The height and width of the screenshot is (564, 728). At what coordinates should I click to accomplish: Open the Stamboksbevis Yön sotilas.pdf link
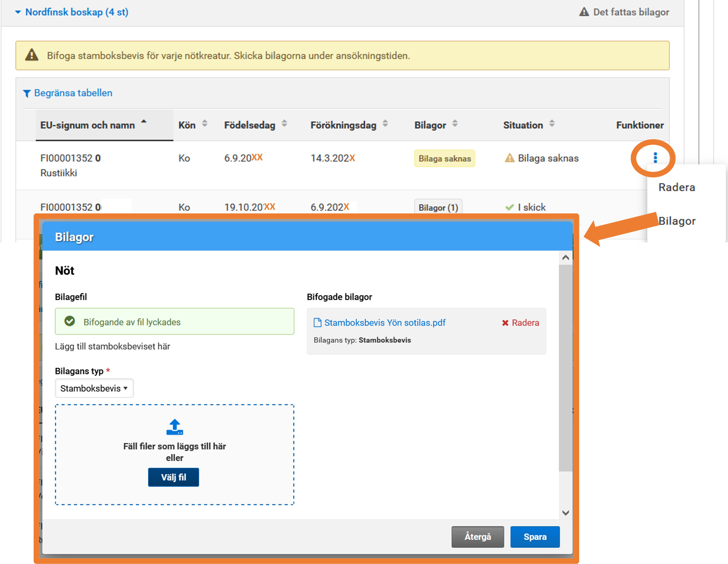(385, 323)
